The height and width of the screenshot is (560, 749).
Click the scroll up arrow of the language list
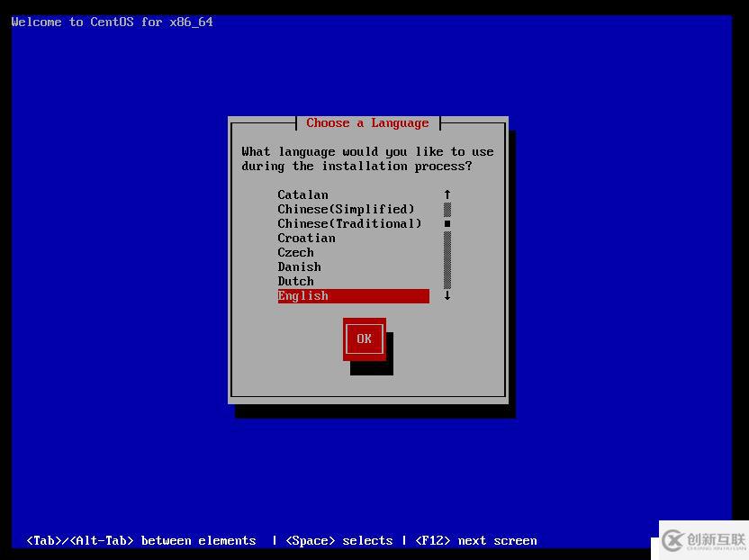[x=447, y=194]
